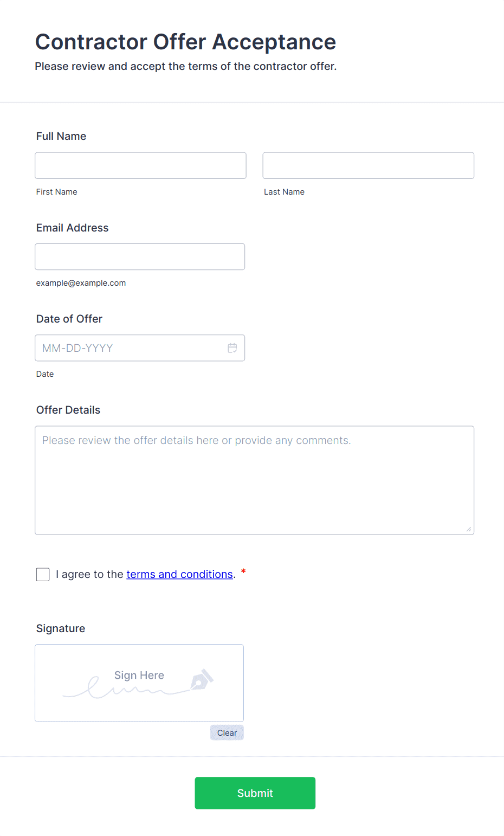The image size is (504, 836).
Task: Click the Email Address label
Action: (x=73, y=228)
